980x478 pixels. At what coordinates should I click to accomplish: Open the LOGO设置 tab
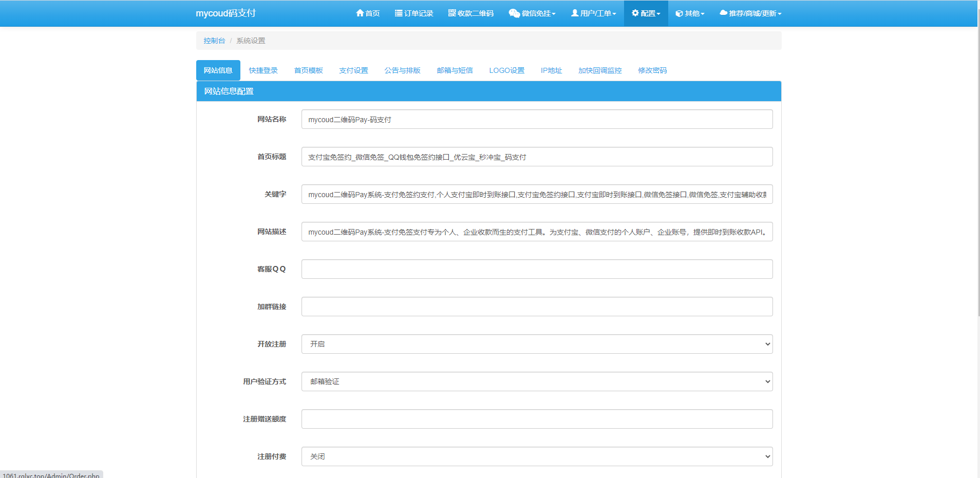point(506,70)
